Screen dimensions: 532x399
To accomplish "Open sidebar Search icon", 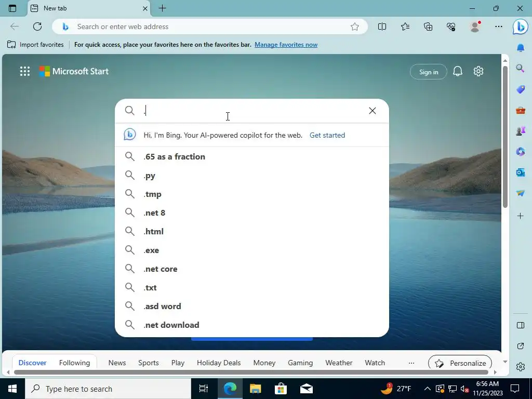I will pos(521,69).
